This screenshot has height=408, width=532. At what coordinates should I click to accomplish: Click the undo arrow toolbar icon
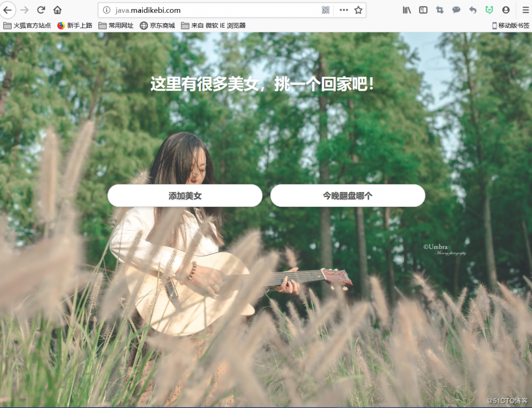coord(472,10)
